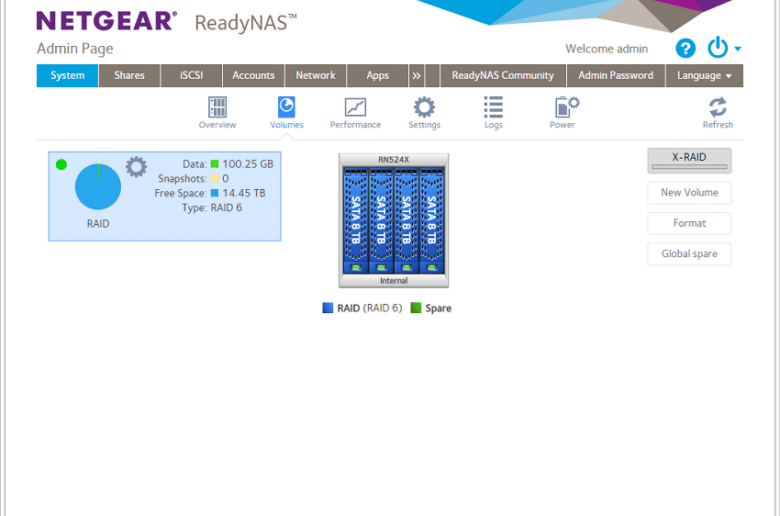The width and height of the screenshot is (780, 516).
Task: Switch to the Shares tab
Action: [x=129, y=76]
